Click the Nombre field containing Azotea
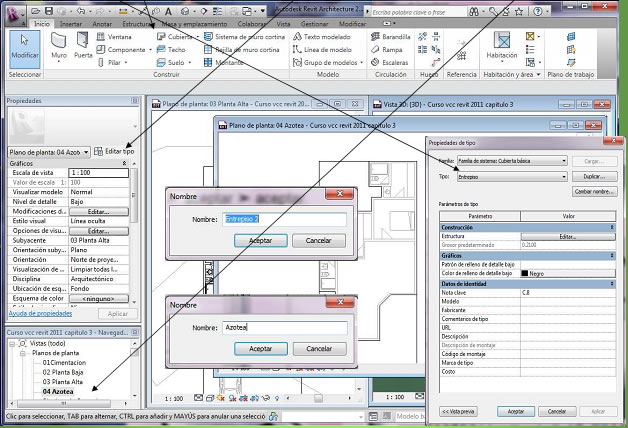This screenshot has width=628, height=428. [x=285, y=327]
